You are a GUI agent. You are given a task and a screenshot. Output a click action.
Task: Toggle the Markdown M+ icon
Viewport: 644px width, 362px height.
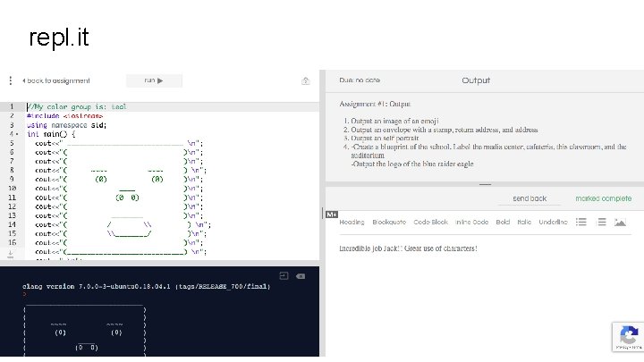pyautogui.click(x=332, y=215)
